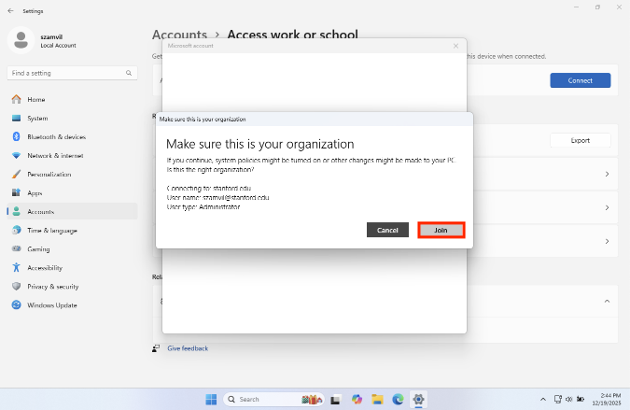Image resolution: width=630 pixels, height=410 pixels.
Task: Click the network tray icon
Action: click(558, 399)
